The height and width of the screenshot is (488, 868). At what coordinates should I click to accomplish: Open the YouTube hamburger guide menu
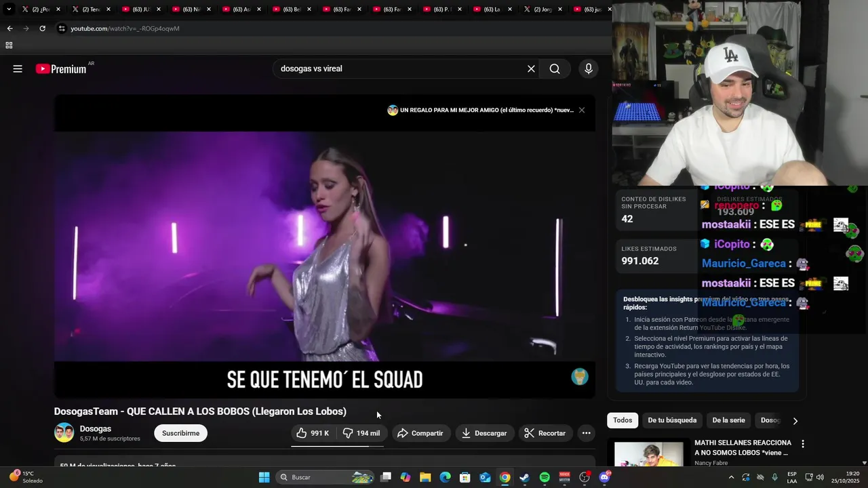[18, 68]
